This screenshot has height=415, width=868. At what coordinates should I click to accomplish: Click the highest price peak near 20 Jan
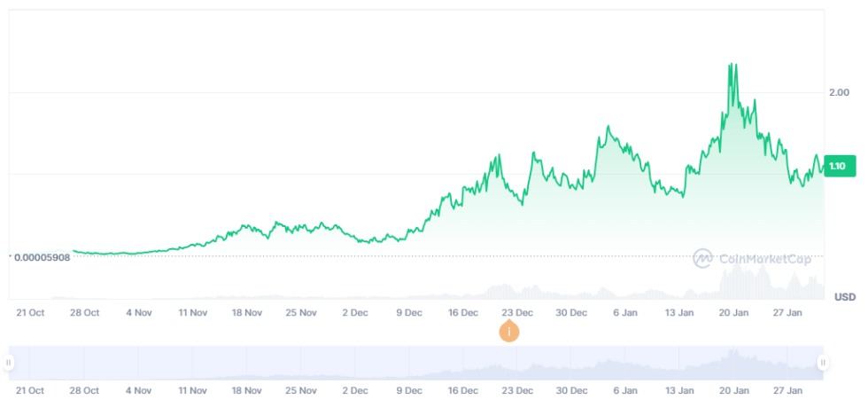tap(732, 66)
